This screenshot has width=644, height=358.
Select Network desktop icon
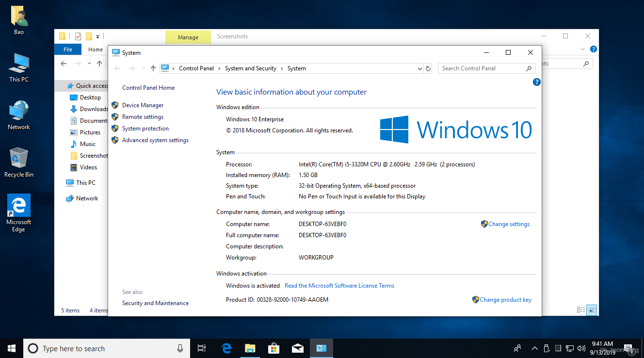pos(19,115)
